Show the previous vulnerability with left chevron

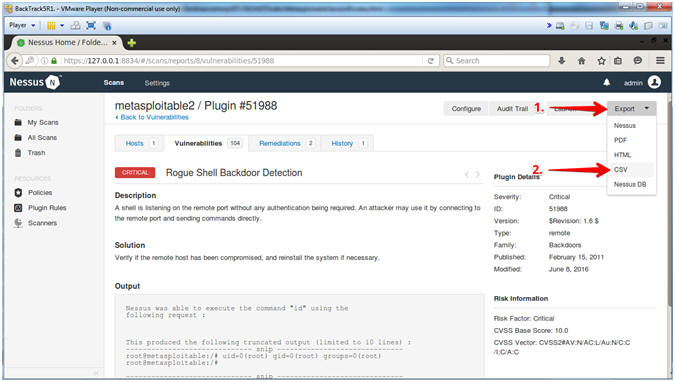pos(467,174)
